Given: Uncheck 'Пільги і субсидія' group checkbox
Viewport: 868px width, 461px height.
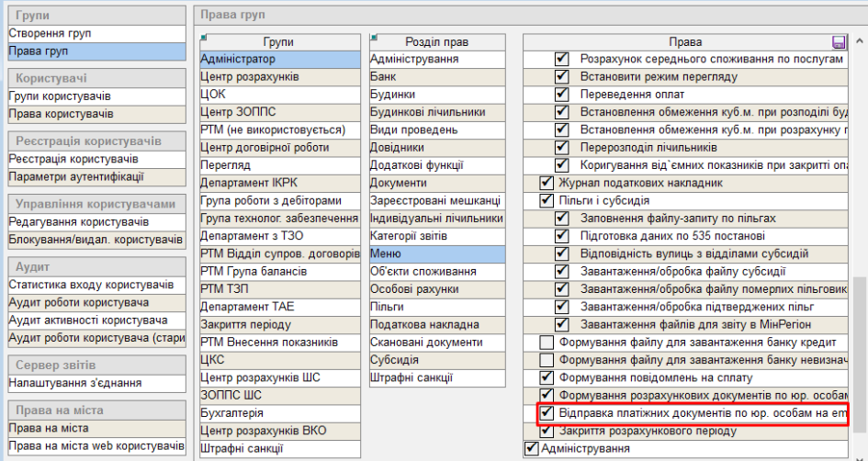Looking at the screenshot, I should (x=547, y=200).
